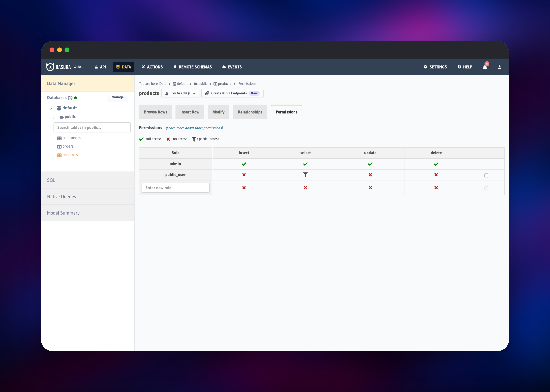The image size is (550, 392).
Task: Click the orders table icon in sidebar
Action: click(x=59, y=147)
